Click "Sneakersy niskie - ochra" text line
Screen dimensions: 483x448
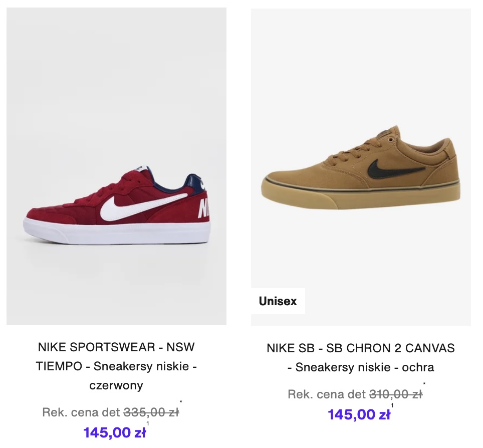click(361, 367)
